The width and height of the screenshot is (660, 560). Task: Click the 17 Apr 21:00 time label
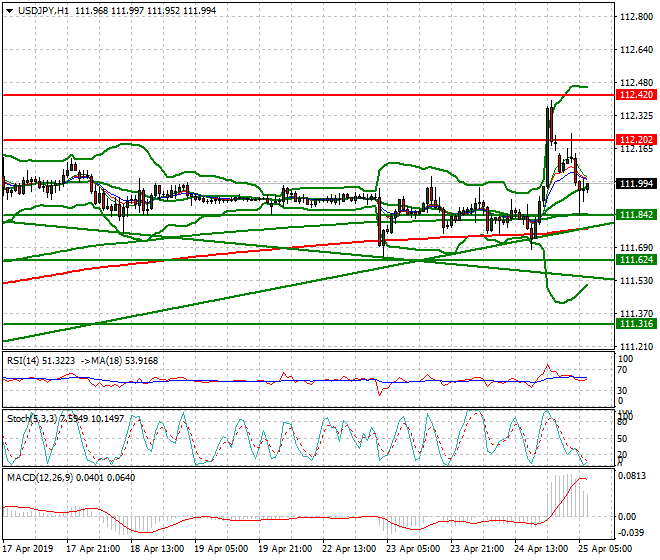pyautogui.click(x=93, y=549)
